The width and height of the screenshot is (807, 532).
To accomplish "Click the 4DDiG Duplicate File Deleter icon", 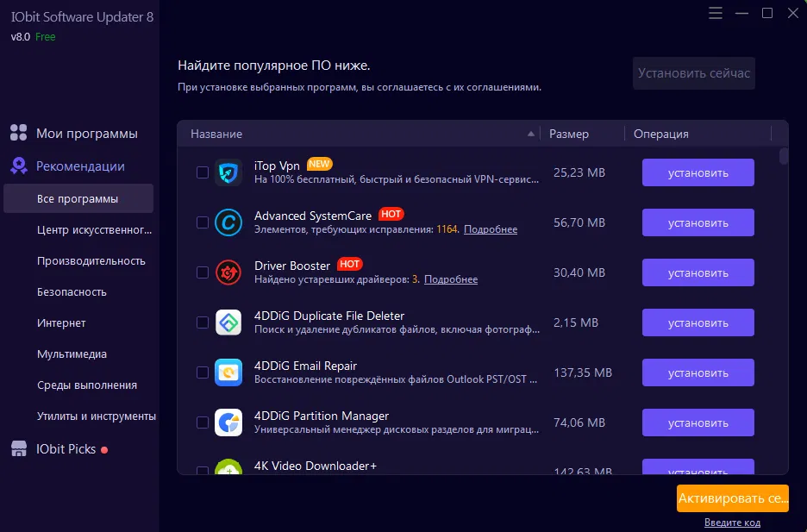I will 228,322.
